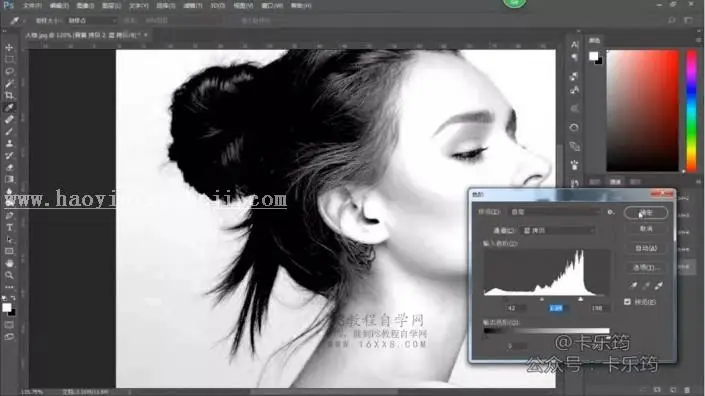The image size is (705, 396).
Task: Open the Image menu
Action: coord(85,6)
